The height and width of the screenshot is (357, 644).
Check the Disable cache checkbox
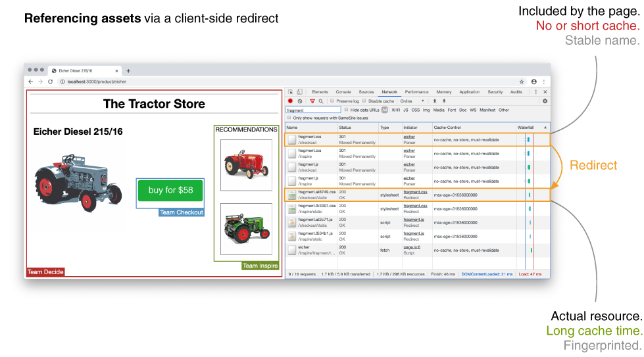pyautogui.click(x=364, y=101)
